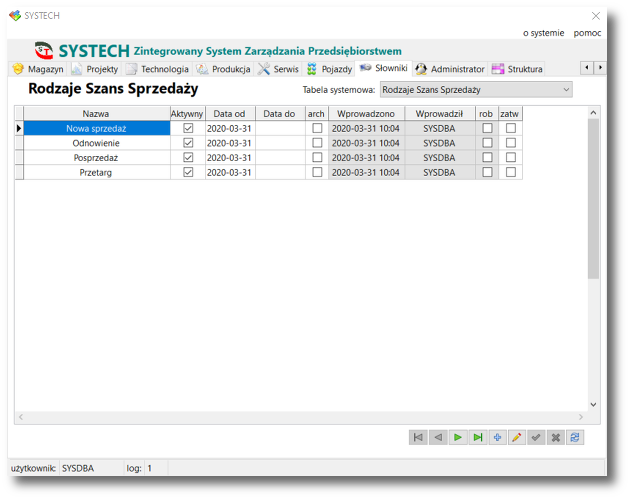Switch to the Pojazdy tab

[x=329, y=69]
